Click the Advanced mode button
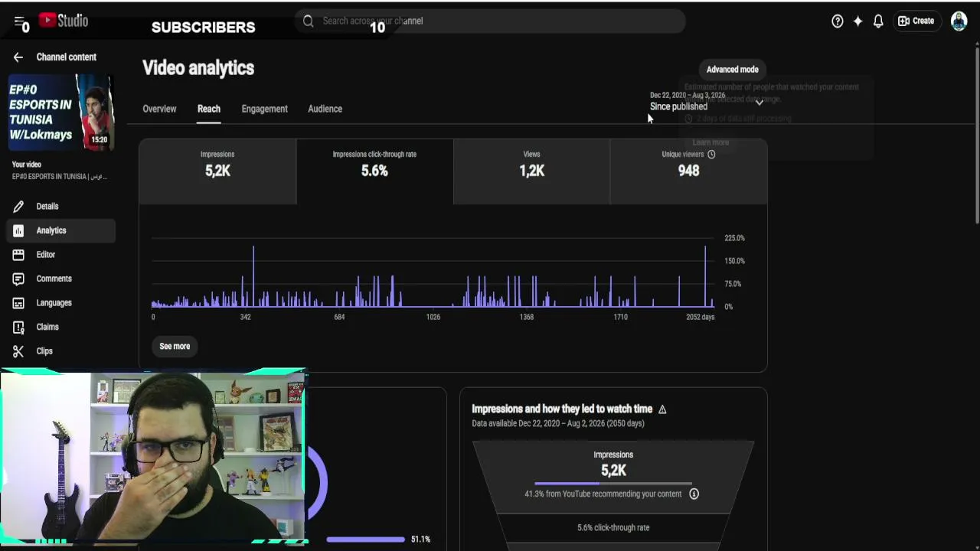 tap(733, 70)
